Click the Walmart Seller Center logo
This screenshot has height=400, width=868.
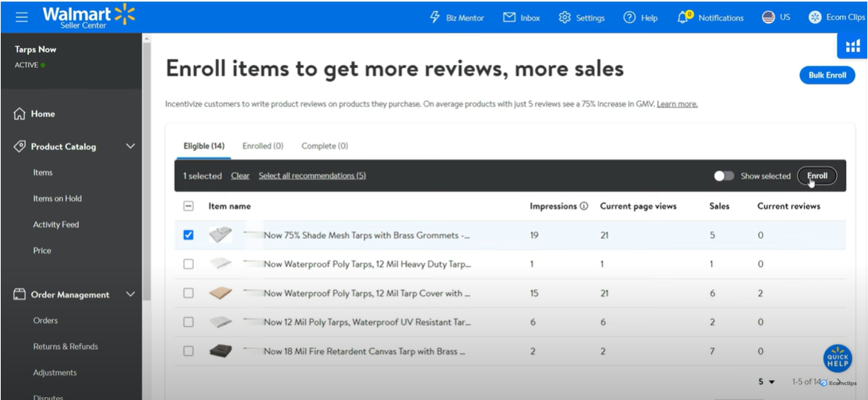pyautogui.click(x=89, y=16)
